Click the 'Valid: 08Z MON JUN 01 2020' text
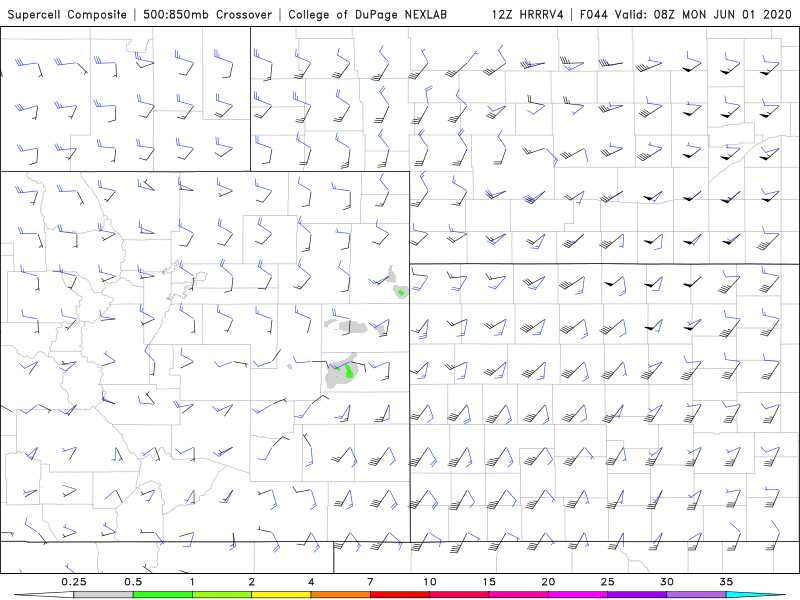 click(703, 14)
